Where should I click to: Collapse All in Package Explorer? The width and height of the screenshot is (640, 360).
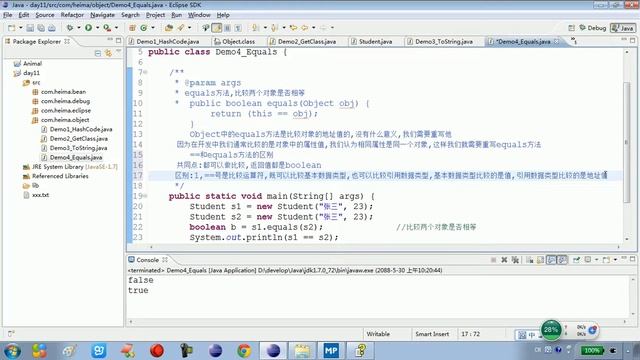(x=98, y=53)
